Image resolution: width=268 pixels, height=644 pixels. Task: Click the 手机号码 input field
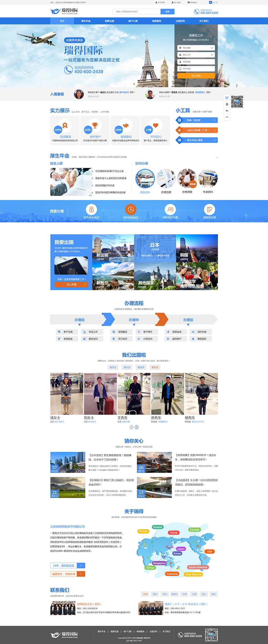point(196,69)
